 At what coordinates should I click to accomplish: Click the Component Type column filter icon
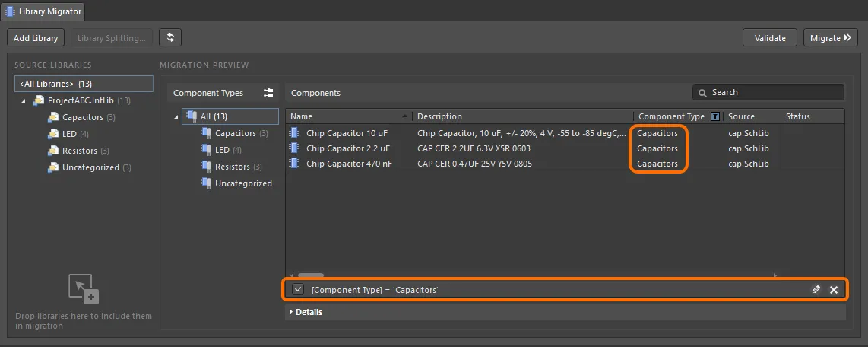coord(714,116)
